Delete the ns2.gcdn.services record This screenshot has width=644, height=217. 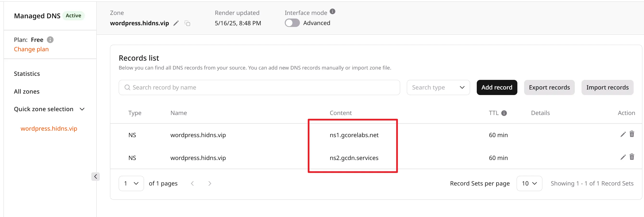[x=632, y=157]
